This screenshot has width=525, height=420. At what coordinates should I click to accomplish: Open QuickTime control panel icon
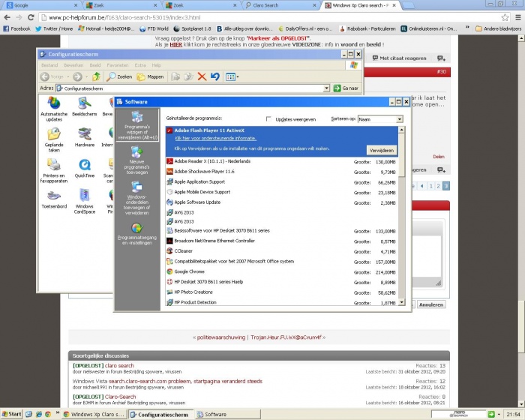pyautogui.click(x=84, y=168)
